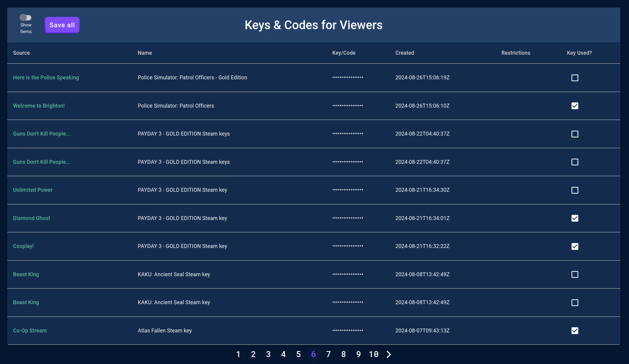Uncheck the Welcome to Brighton! key used box
629x364 pixels.
click(575, 106)
